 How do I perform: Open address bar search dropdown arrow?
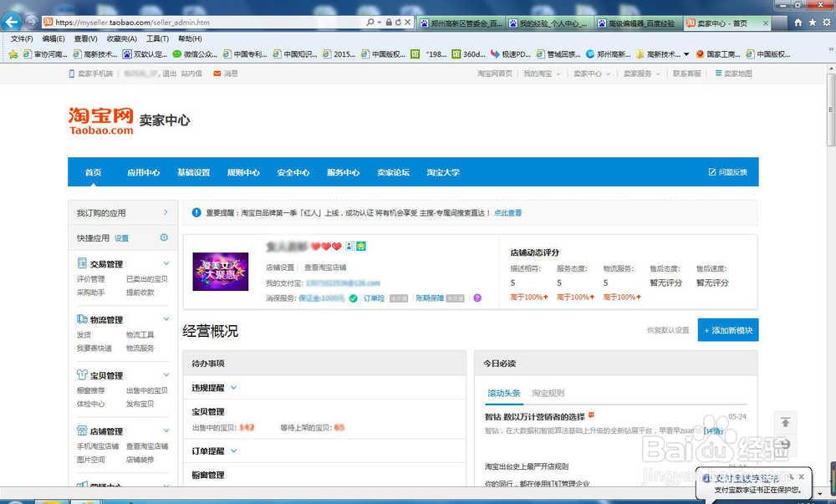coord(379,23)
